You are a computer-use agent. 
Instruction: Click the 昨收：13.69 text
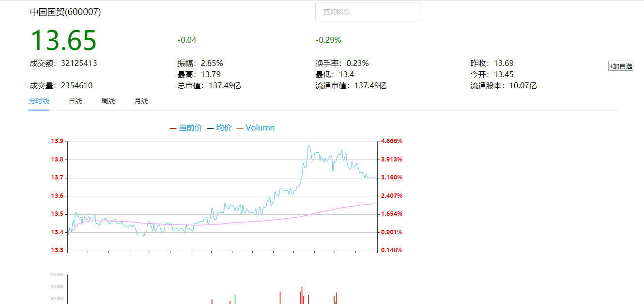492,63
